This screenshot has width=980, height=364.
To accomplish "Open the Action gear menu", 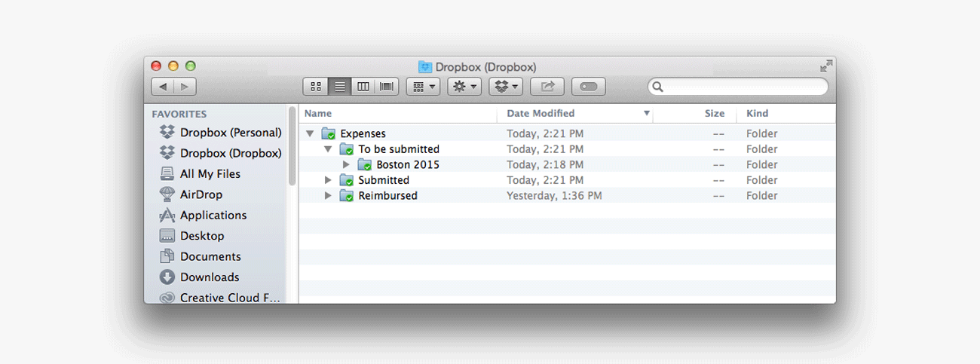I will point(464,87).
